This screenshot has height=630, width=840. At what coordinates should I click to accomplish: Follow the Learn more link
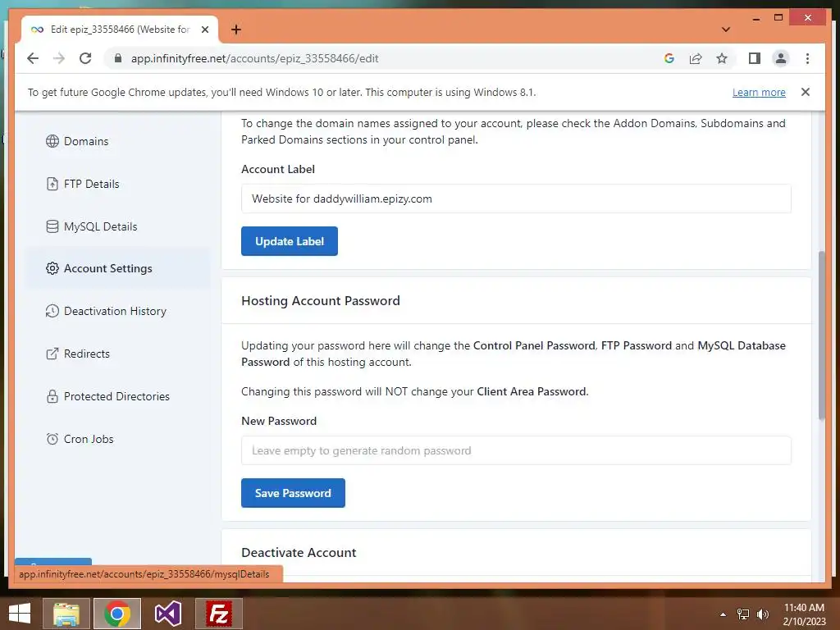click(759, 92)
